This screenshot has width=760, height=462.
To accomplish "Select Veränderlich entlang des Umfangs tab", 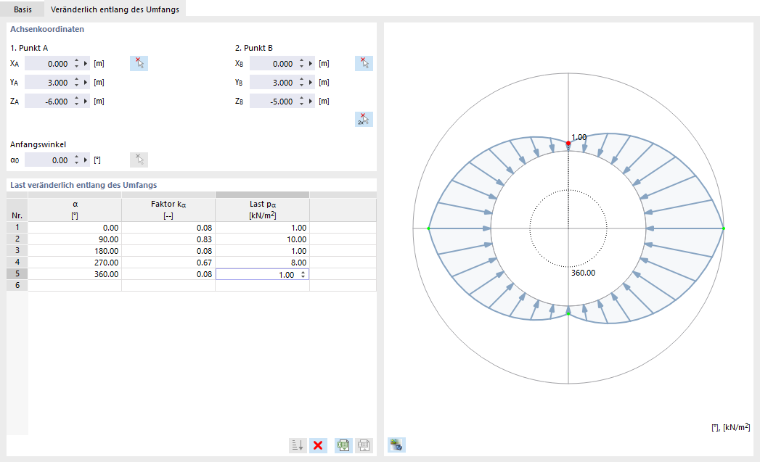I will click(115, 9).
